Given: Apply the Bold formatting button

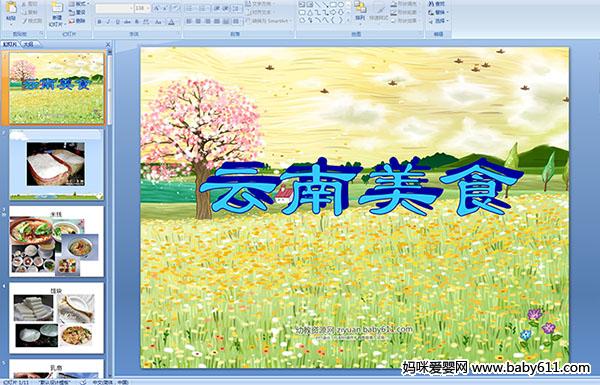Looking at the screenshot, I should click(99, 22).
